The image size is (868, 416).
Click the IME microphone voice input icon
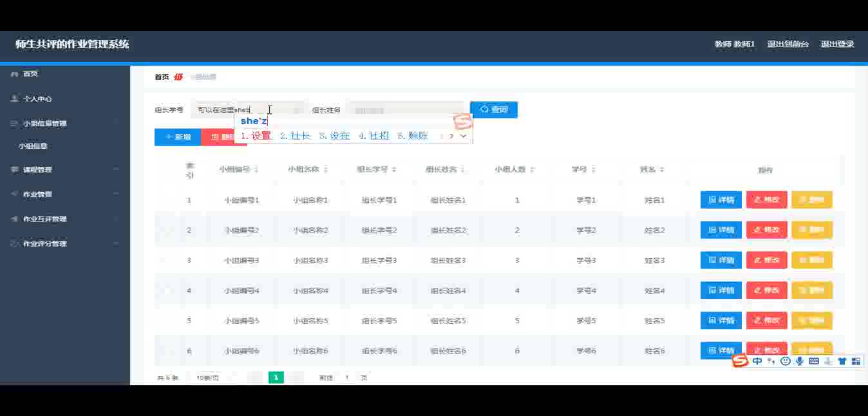pos(799,361)
